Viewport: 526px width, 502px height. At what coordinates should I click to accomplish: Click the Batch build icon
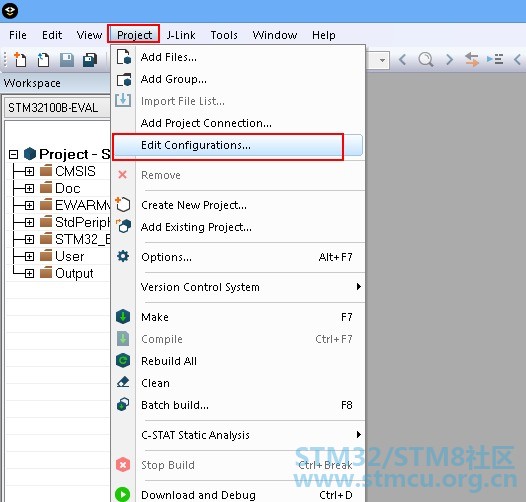point(123,404)
